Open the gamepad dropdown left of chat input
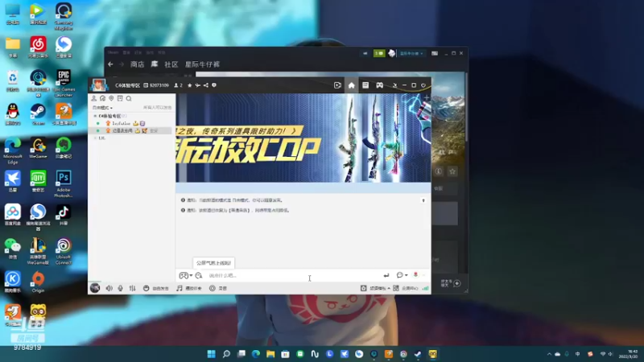This screenshot has height=362, width=644. coord(186,275)
